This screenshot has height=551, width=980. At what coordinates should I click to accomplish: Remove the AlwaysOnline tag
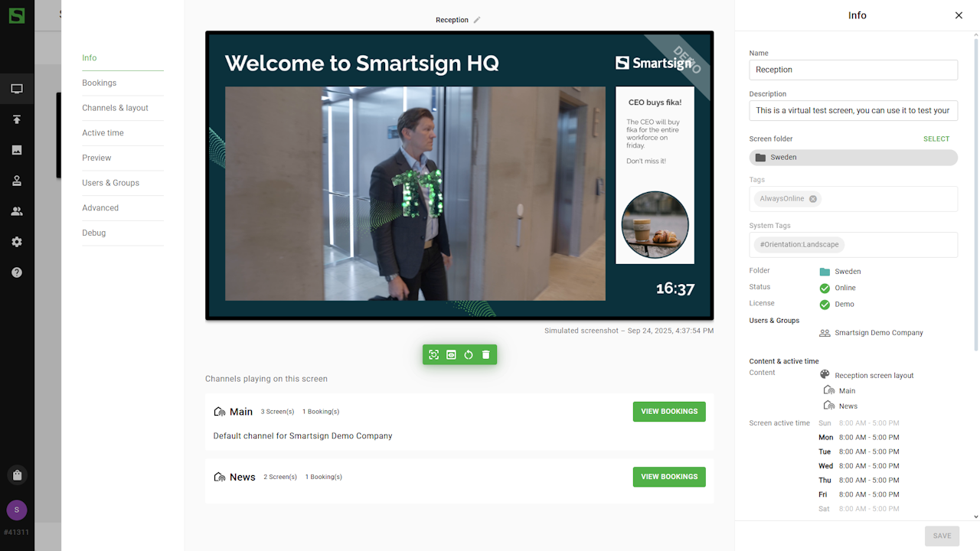tap(813, 199)
